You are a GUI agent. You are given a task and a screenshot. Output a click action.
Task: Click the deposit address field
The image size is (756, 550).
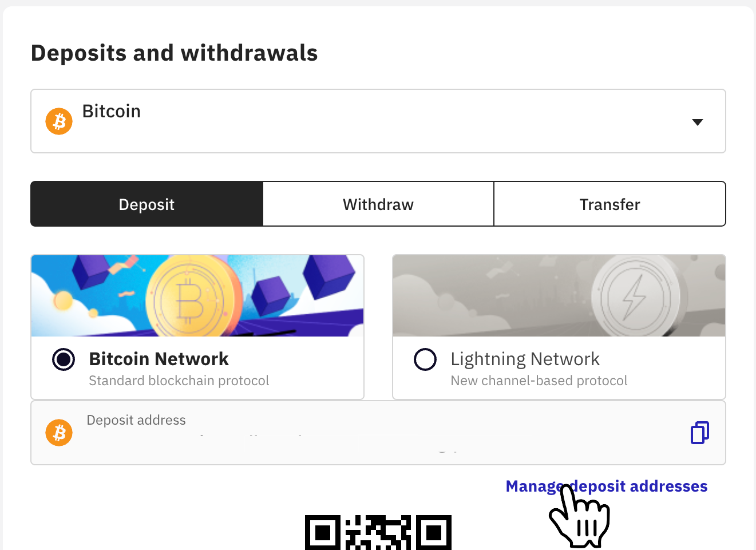286,432
